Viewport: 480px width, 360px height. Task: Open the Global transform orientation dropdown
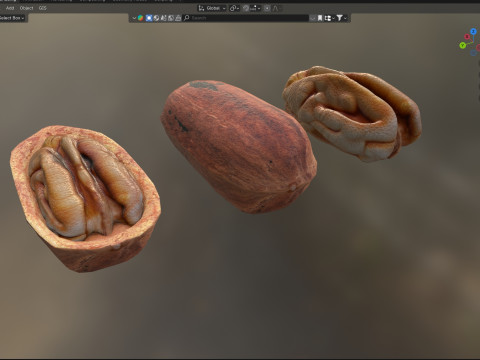[212, 8]
